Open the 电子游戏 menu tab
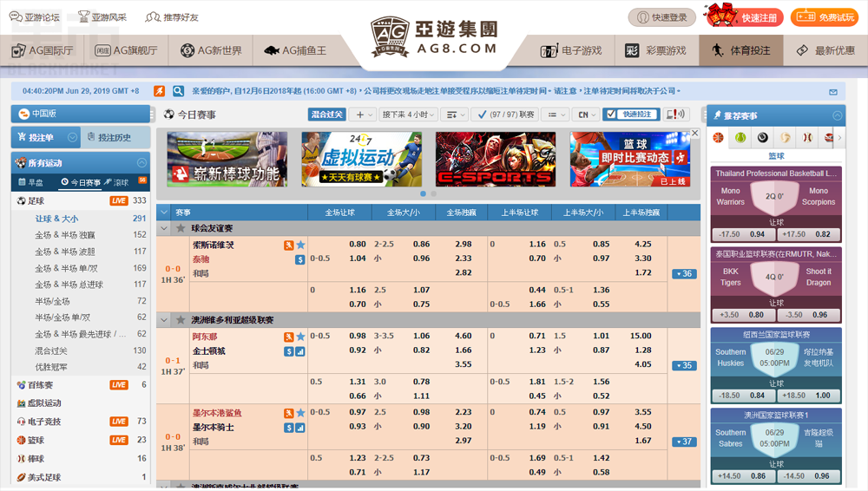868x491 pixels. pos(571,50)
